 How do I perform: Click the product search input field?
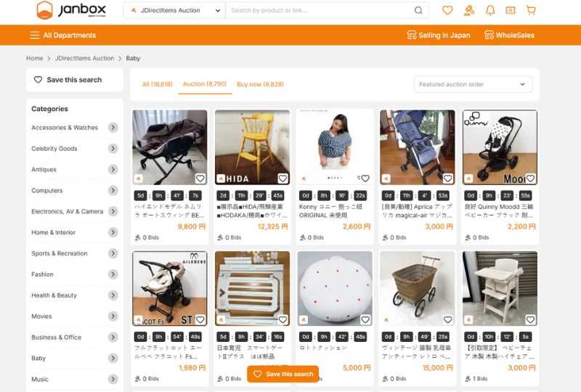click(x=320, y=10)
